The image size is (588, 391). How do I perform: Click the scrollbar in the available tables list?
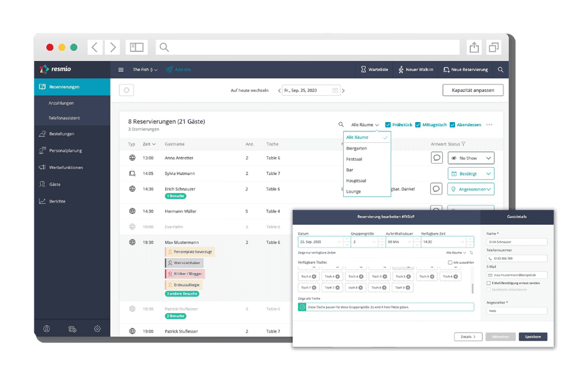pos(472,288)
